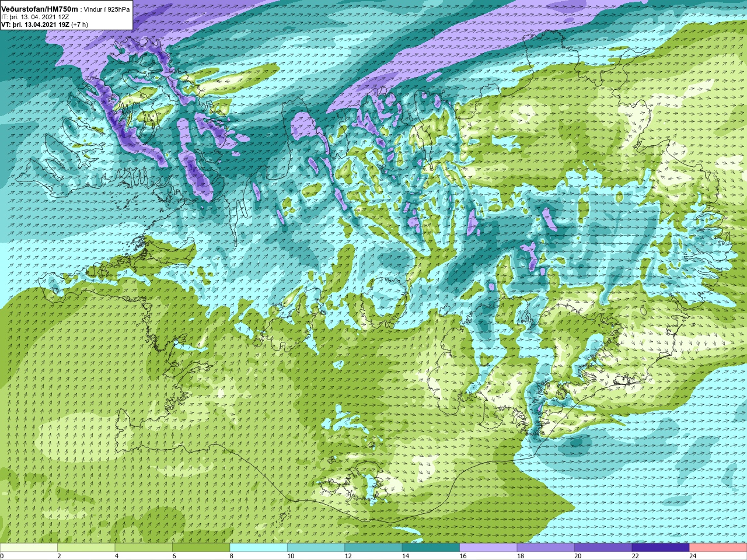Click the legend value label '14'
The height and width of the screenshot is (560, 747).
pyautogui.click(x=406, y=556)
